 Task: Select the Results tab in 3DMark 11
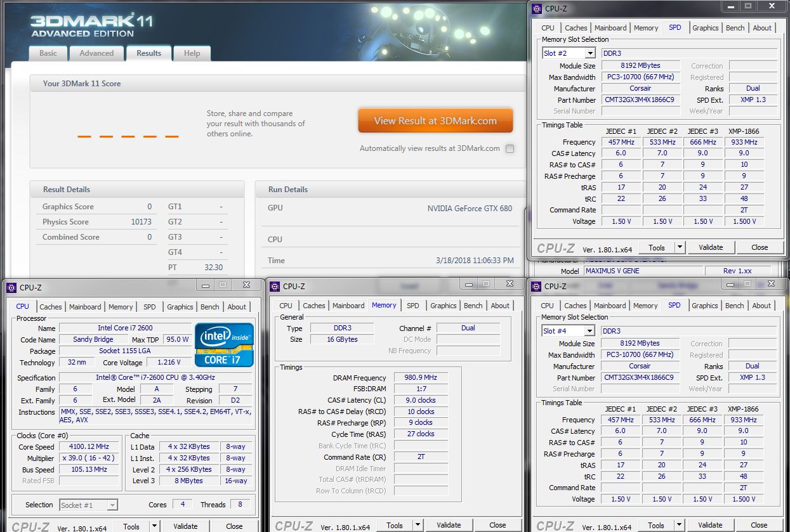tap(149, 53)
